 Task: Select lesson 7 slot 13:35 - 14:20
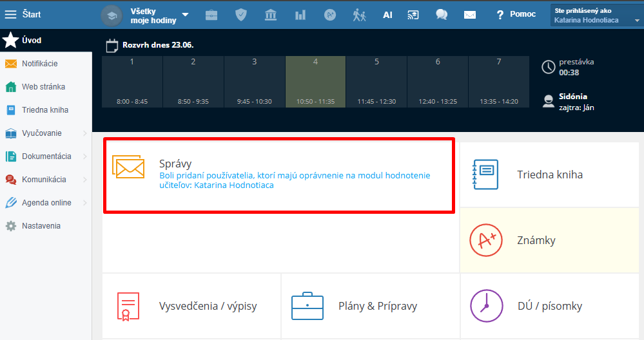[x=499, y=82]
